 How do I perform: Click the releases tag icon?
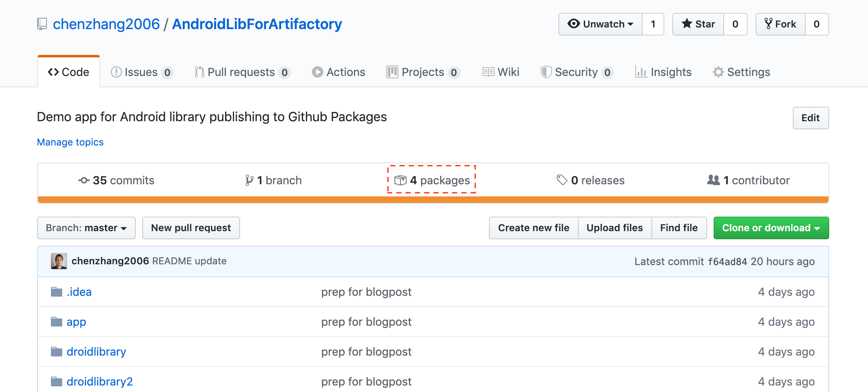[x=562, y=180]
